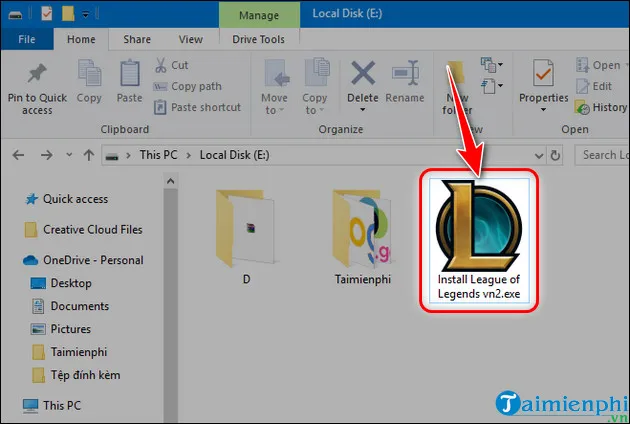Click the Cut scissors icon

click(x=159, y=65)
